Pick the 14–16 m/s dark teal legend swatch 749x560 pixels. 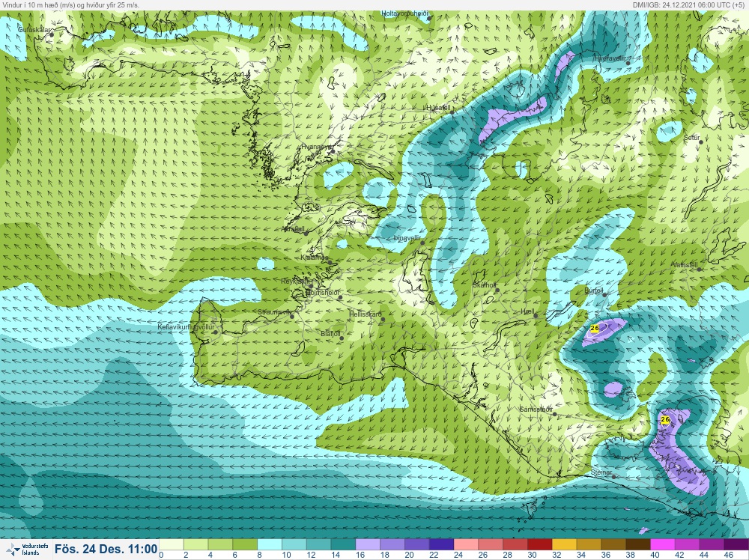[x=344, y=545]
